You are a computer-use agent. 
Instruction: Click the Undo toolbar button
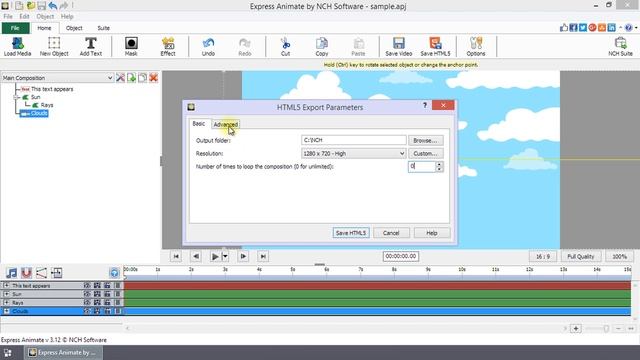coord(208,46)
